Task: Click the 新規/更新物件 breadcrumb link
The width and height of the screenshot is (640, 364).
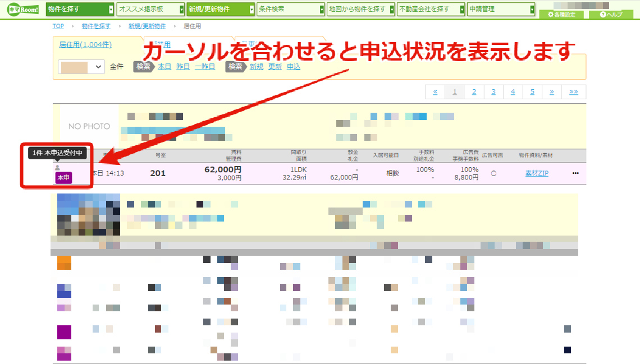Action: coord(147,26)
